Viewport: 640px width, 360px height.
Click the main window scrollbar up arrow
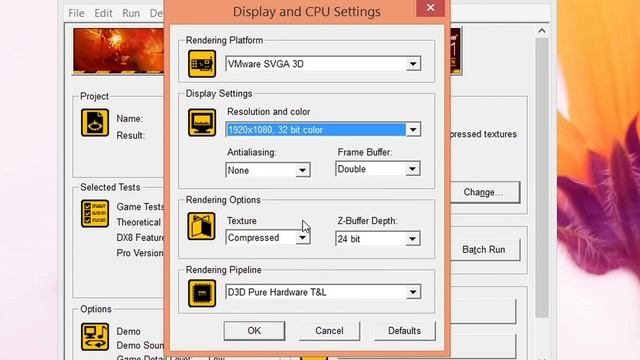542,31
